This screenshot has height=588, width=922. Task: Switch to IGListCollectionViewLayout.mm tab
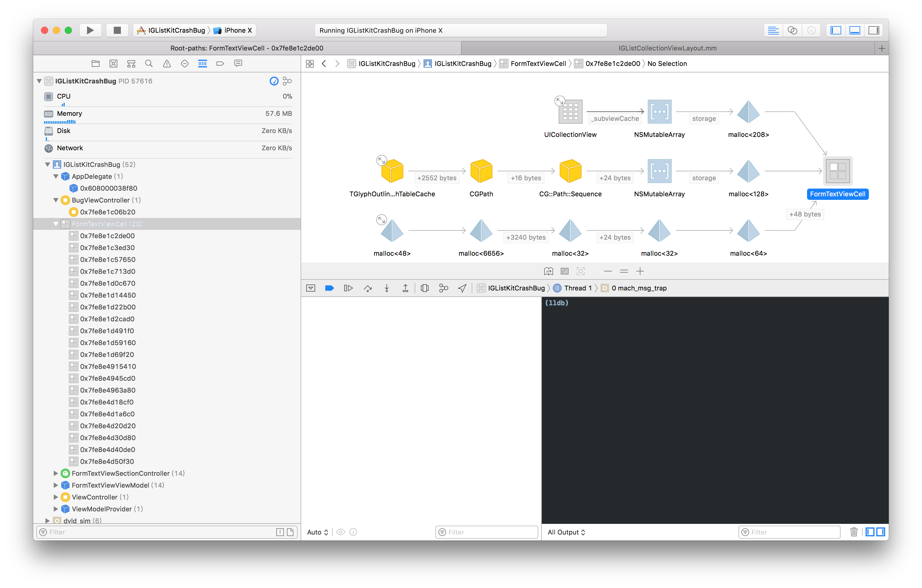pos(667,48)
